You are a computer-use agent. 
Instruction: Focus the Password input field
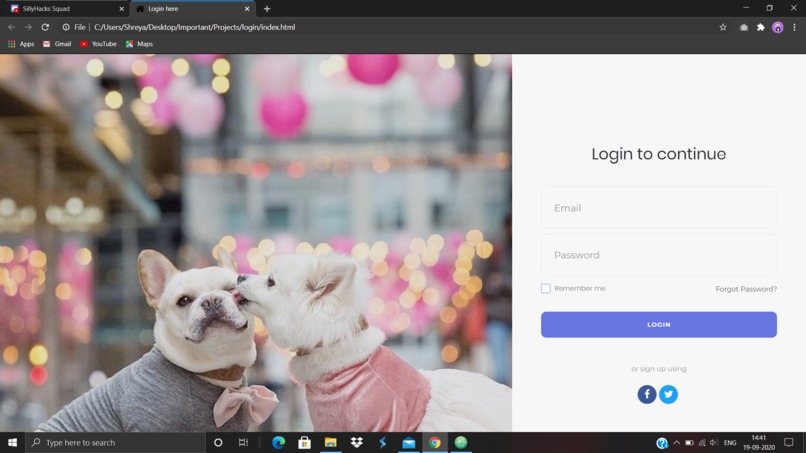pyautogui.click(x=658, y=255)
